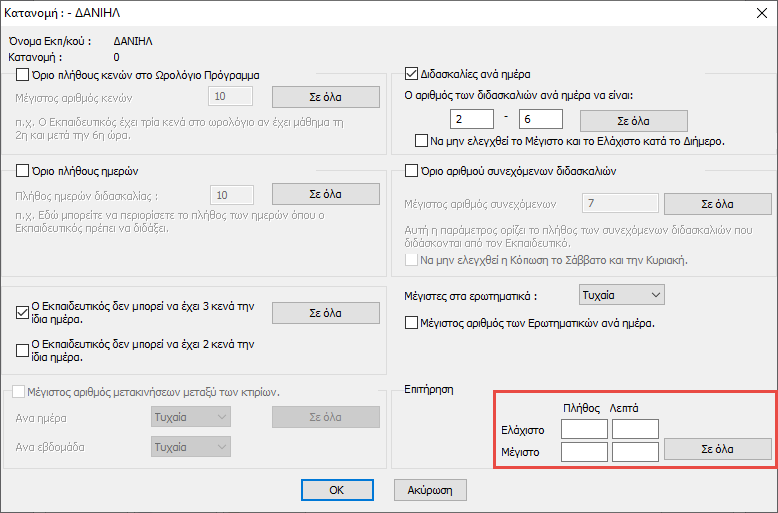This screenshot has height=513, width=778.
Task: Click the minimum lessons per day field showing 2
Action: pyautogui.click(x=473, y=120)
